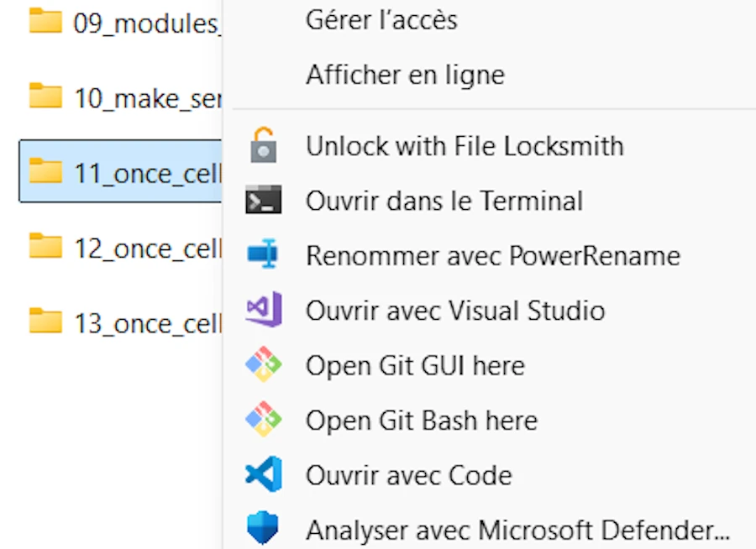Viewport: 756px width, 549px height.
Task: Click the 13_once_cell folder icon
Action: (45, 321)
